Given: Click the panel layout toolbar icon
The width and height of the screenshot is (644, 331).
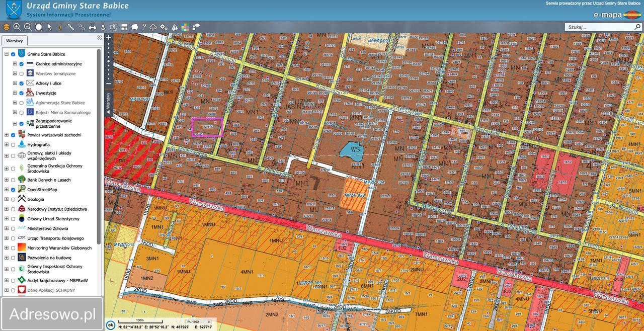Looking at the screenshot, I should 124,27.
